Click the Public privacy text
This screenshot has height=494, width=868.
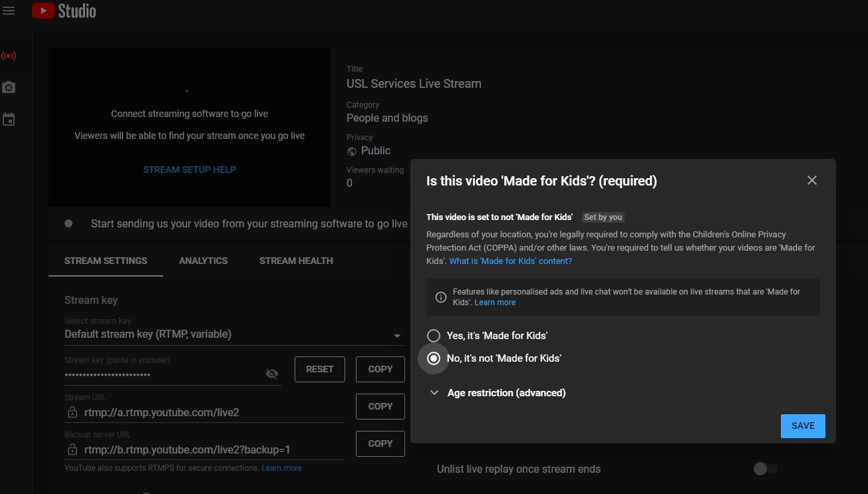tap(376, 151)
